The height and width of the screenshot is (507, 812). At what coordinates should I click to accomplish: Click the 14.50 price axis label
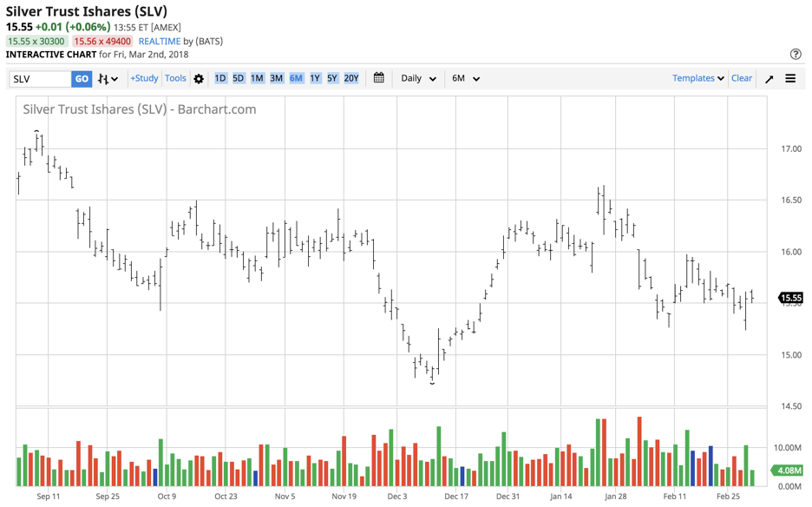tap(791, 406)
